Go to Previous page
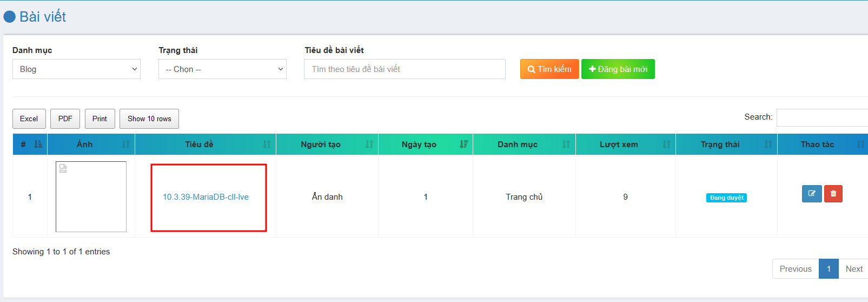The image size is (868, 302). pos(796,269)
